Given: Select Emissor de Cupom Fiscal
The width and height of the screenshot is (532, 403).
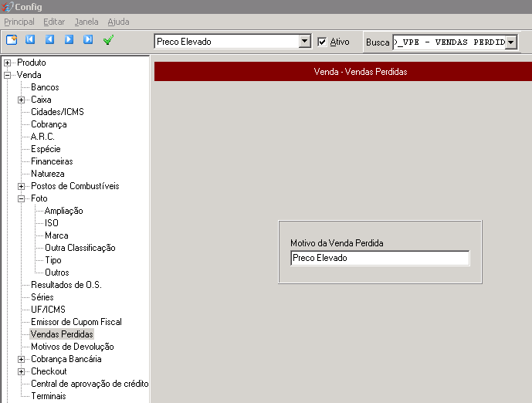Looking at the screenshot, I should point(76,322).
